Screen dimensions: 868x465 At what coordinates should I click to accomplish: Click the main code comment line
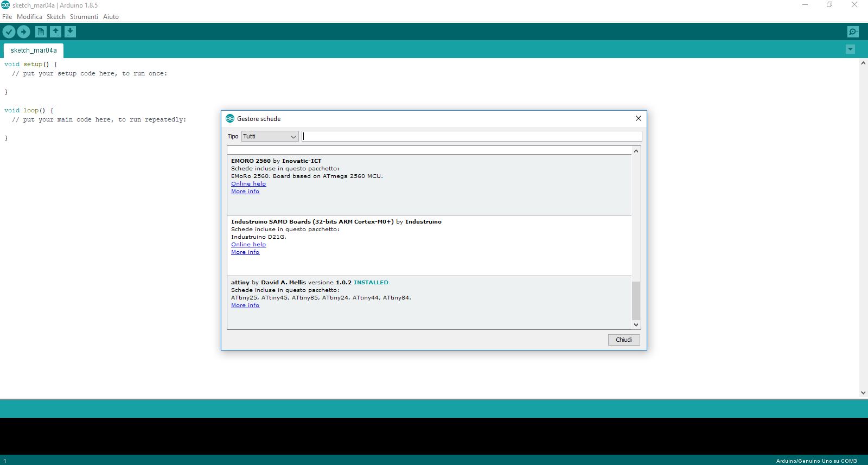[99, 119]
